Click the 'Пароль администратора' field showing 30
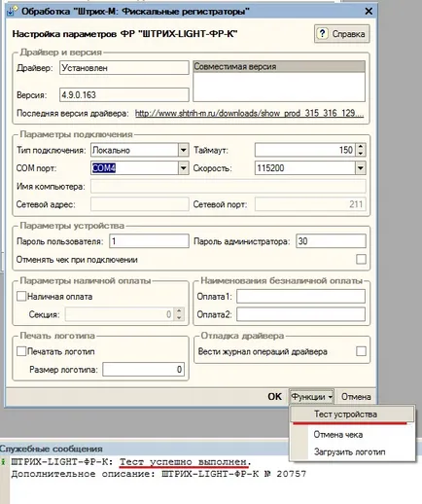422x504 pixels. pos(331,241)
